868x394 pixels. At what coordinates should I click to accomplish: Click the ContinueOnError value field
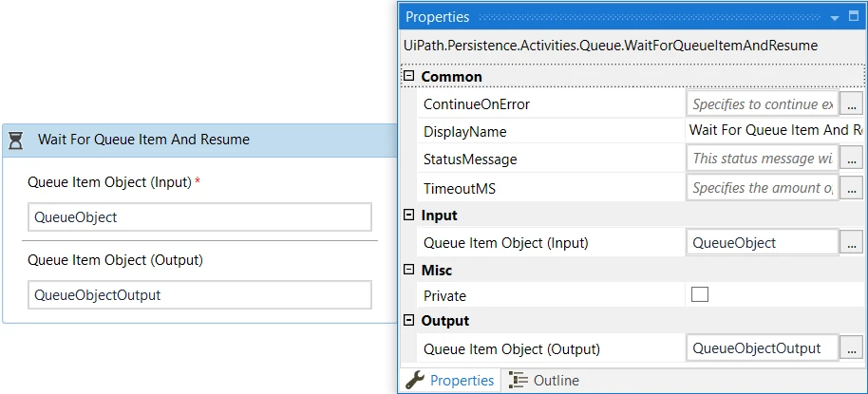click(x=762, y=104)
